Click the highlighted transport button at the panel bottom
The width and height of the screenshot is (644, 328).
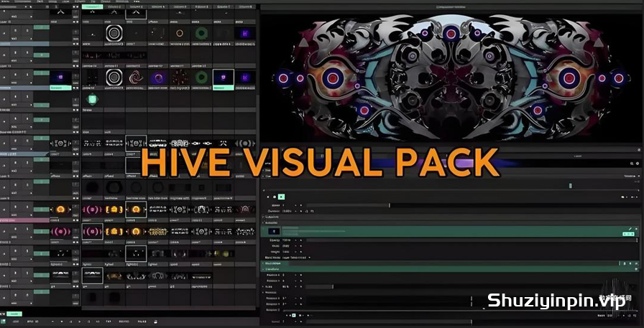click(x=294, y=315)
